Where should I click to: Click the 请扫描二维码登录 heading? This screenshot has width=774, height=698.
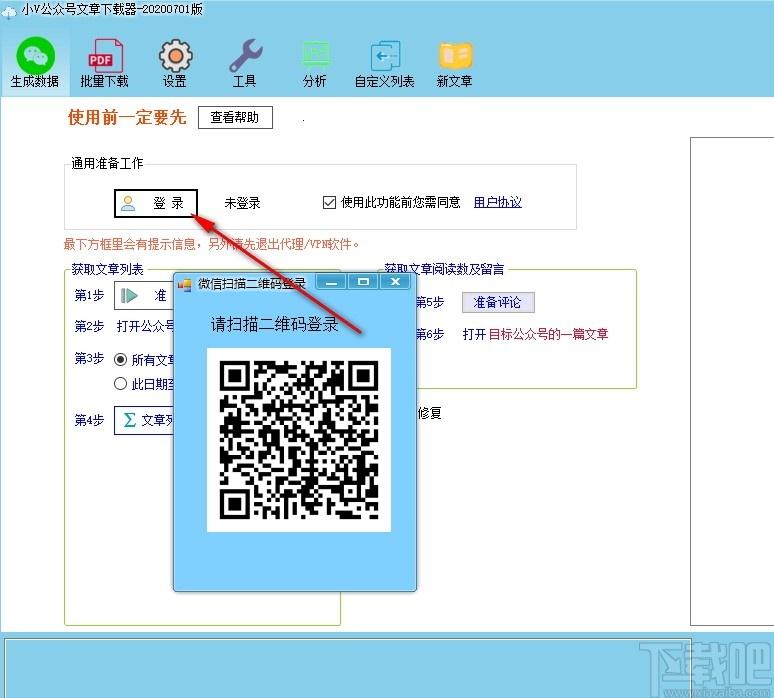(x=274, y=324)
